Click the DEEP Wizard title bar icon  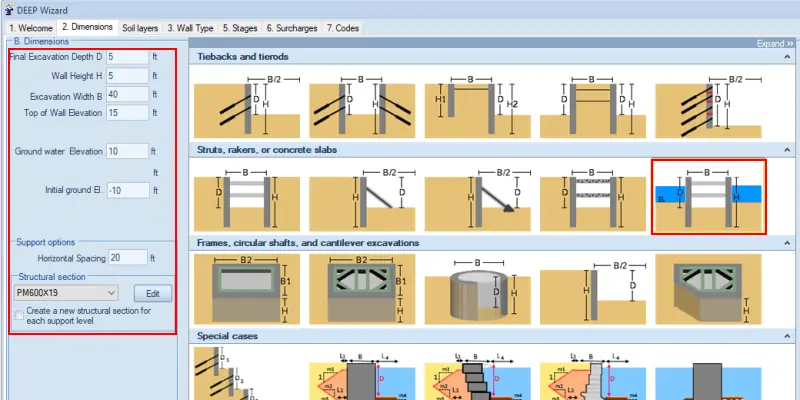(x=9, y=10)
